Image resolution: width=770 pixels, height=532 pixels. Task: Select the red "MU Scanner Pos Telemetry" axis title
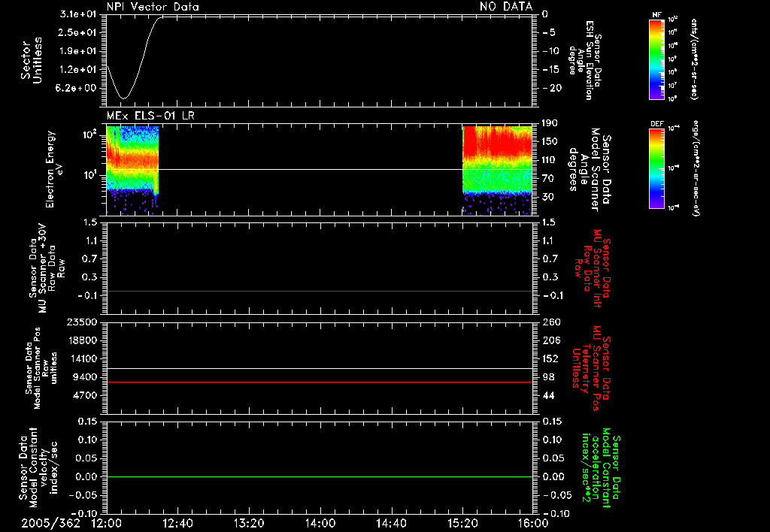[591, 368]
